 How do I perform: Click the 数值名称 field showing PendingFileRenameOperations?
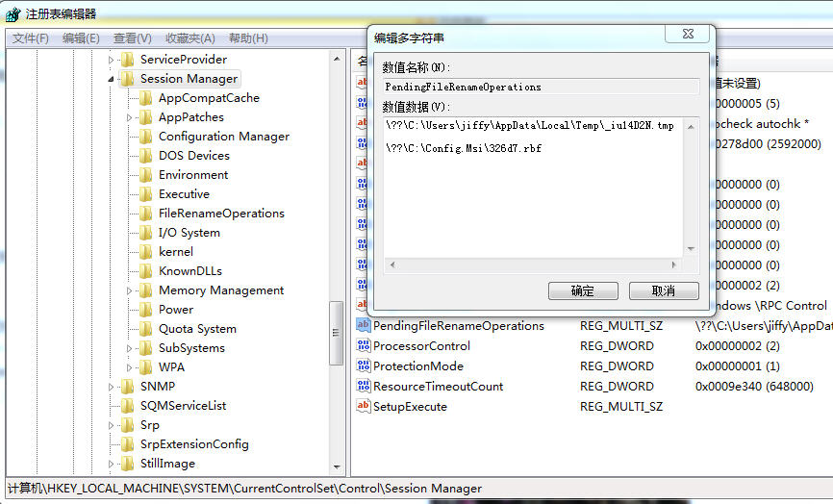[541, 87]
